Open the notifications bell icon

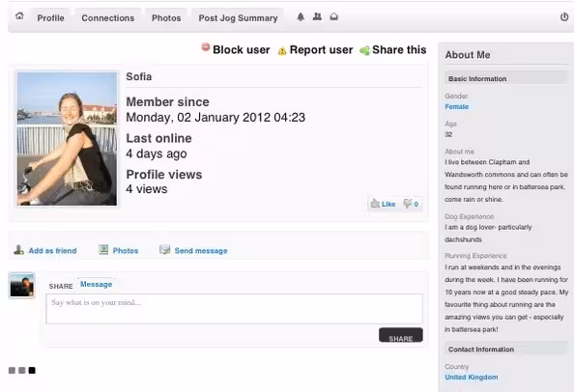(301, 16)
